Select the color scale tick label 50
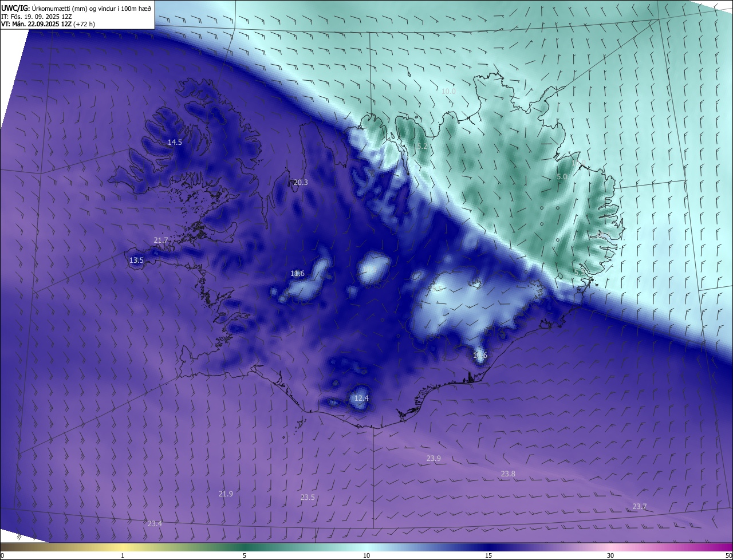Screen dimensions: 733x560 coord(728,555)
